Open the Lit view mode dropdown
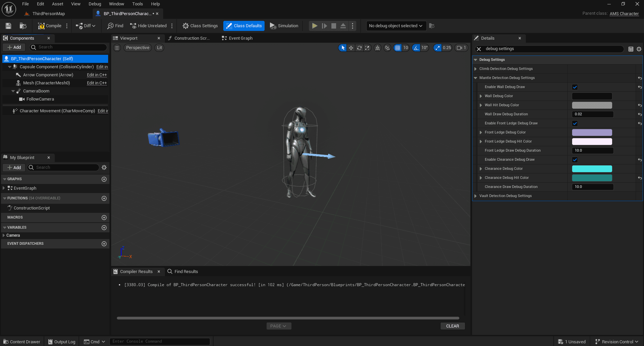This screenshot has width=644, height=346. click(159, 48)
